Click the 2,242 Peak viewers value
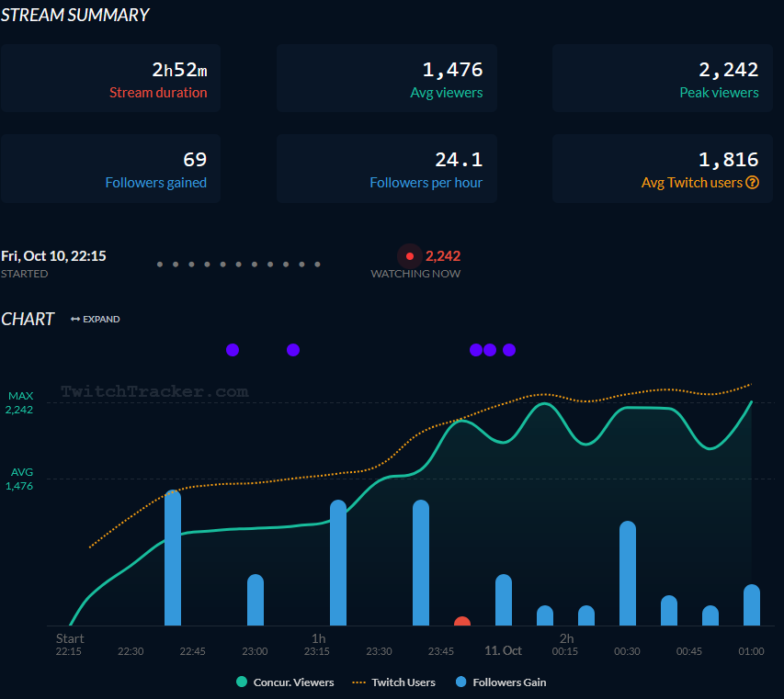The image size is (784, 699). (729, 70)
